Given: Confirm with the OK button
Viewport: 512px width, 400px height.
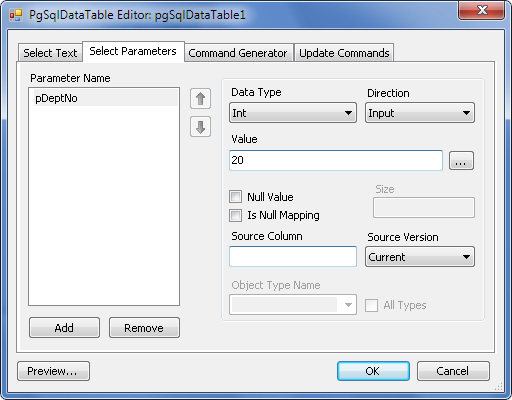Looking at the screenshot, I should pos(373,371).
